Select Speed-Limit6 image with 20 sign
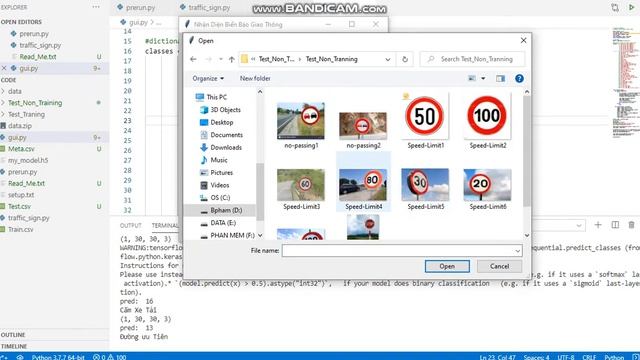The height and width of the screenshot is (360, 640). pos(487,189)
